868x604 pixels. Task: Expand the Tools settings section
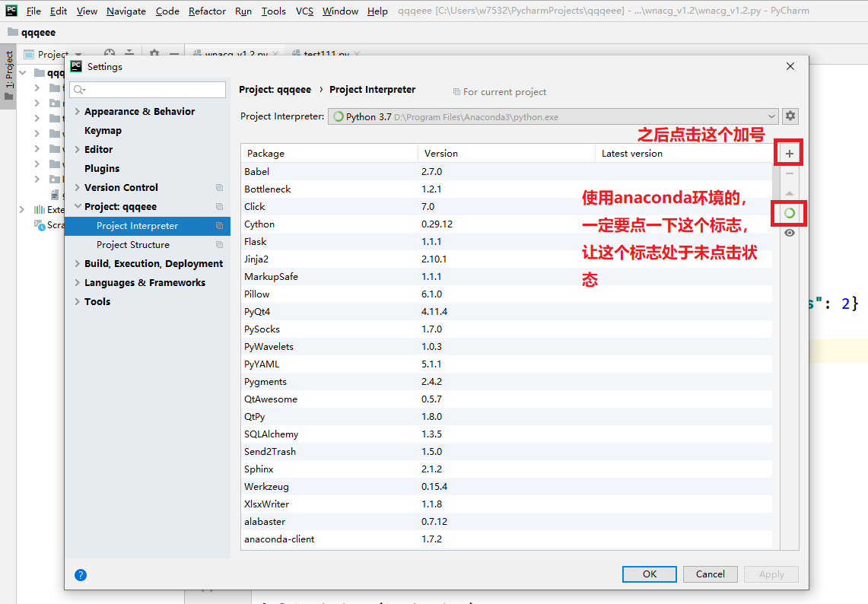[78, 302]
